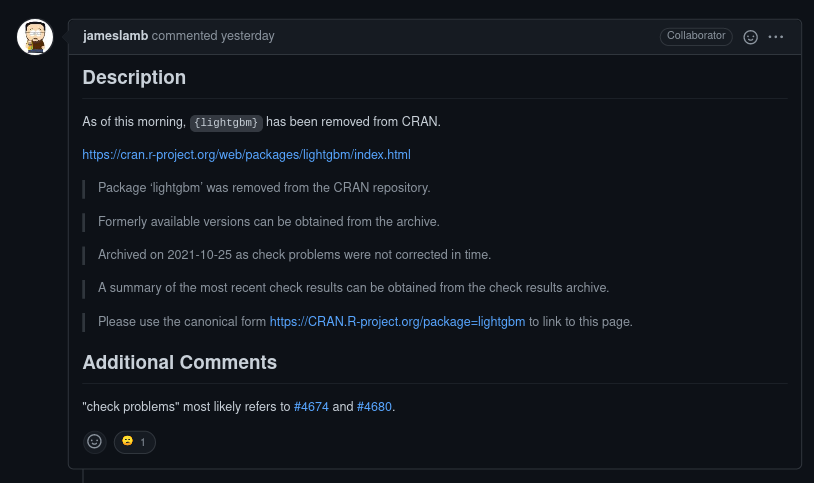Open the add-reaction smiley in comment header

751,37
